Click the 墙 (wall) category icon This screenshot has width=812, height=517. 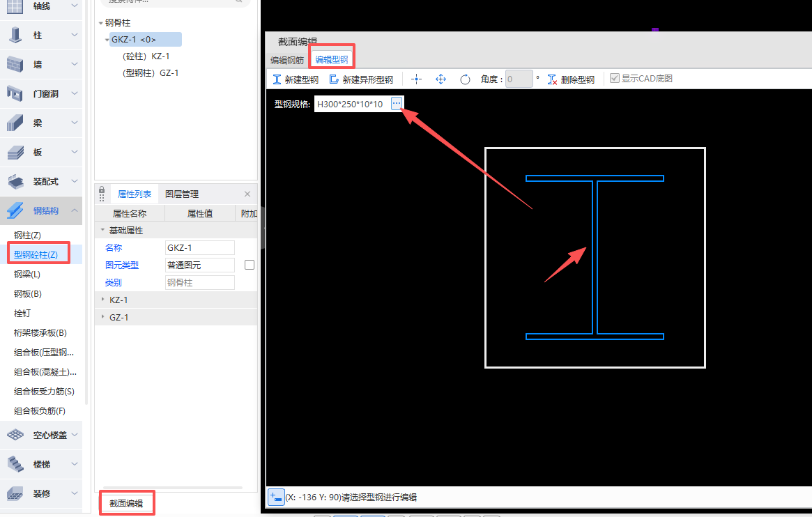point(15,65)
